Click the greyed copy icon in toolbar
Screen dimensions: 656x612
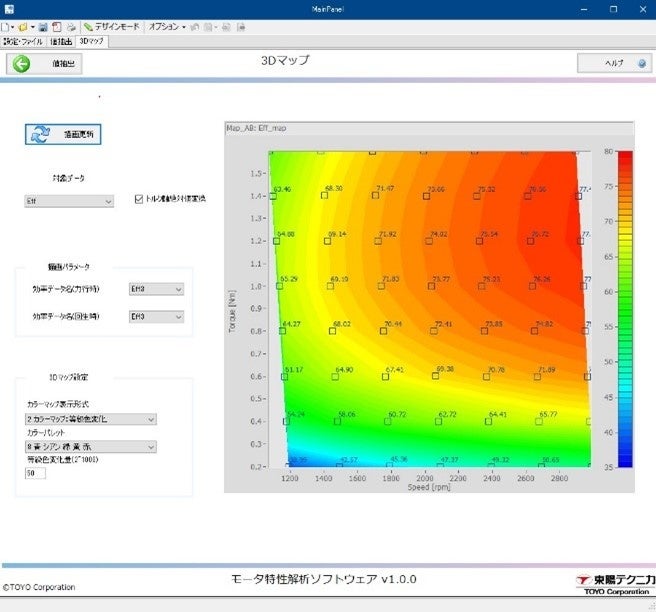(208, 27)
